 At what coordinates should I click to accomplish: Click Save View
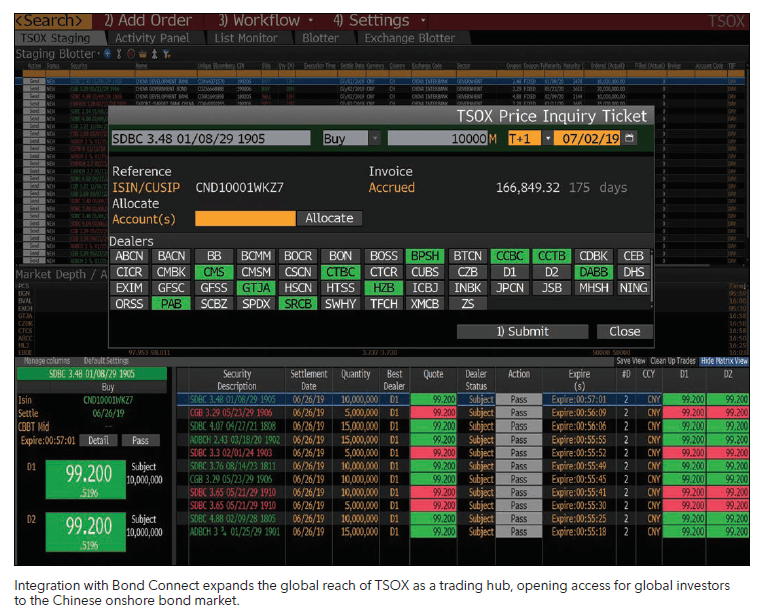[x=631, y=361]
